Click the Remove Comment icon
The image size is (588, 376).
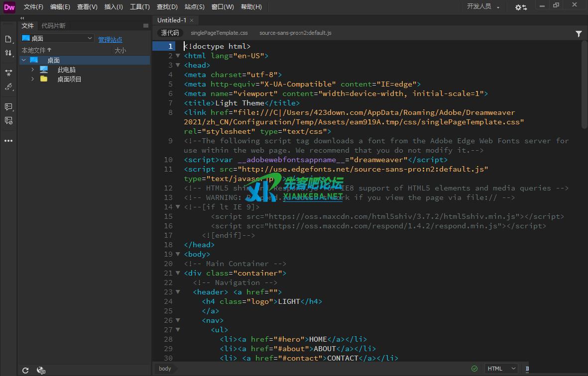8,121
